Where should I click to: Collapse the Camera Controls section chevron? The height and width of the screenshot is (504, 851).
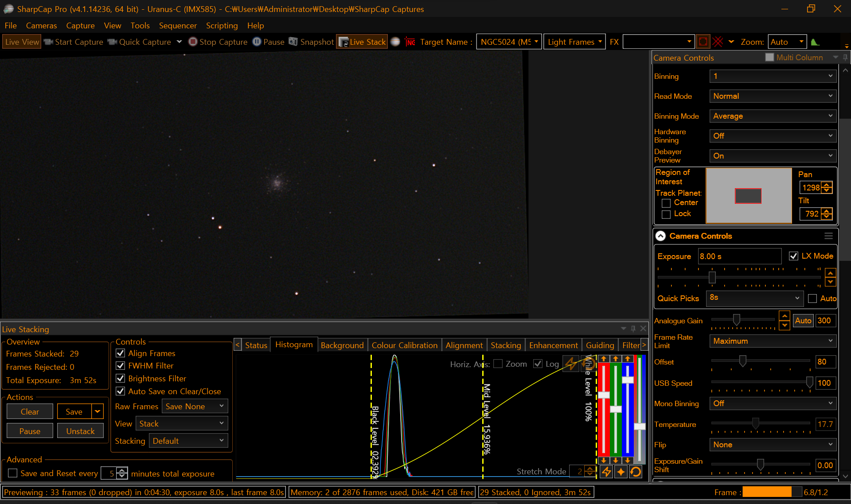(x=660, y=236)
